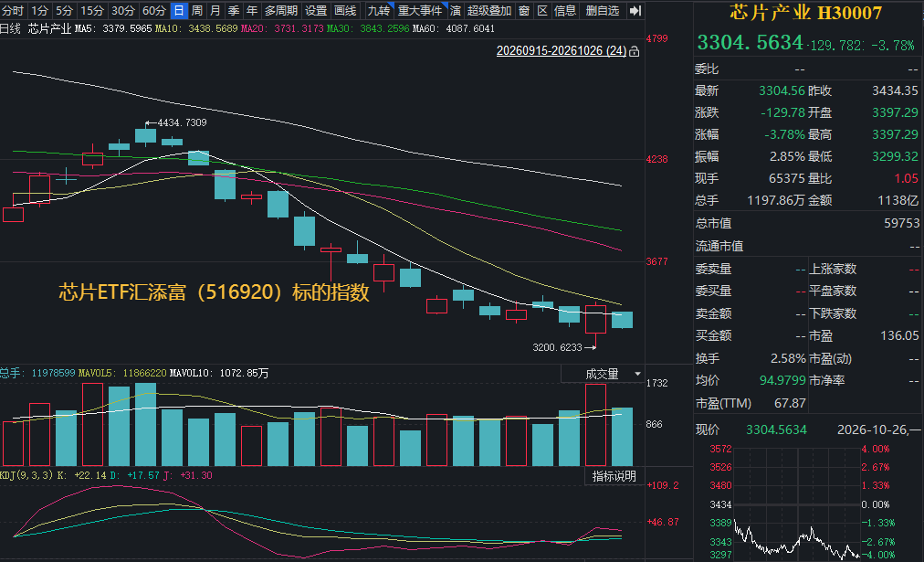
Task: Click the 区 toolbar button
Action: coord(542,11)
